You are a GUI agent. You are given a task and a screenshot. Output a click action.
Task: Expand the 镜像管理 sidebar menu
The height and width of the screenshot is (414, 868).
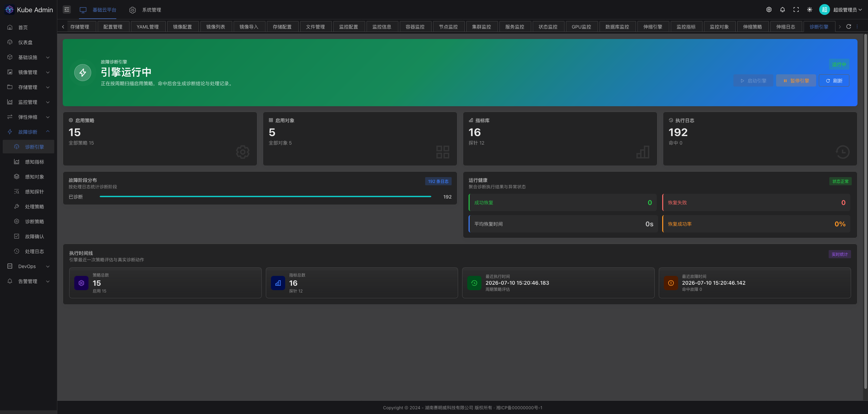click(28, 72)
